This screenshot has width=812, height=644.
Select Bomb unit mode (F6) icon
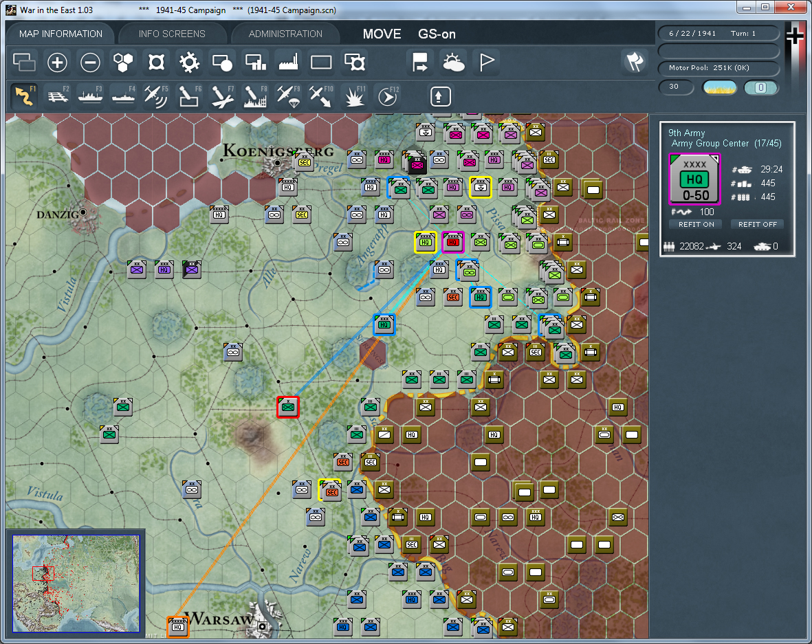click(x=189, y=96)
